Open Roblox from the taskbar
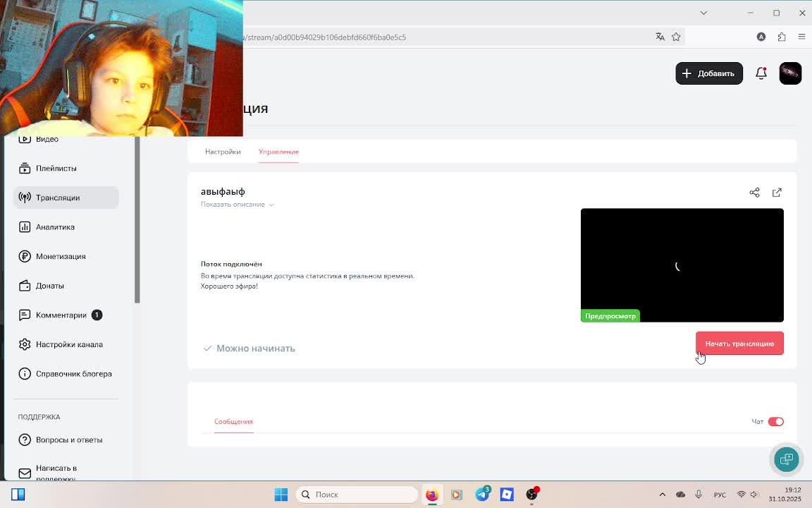 507,495
